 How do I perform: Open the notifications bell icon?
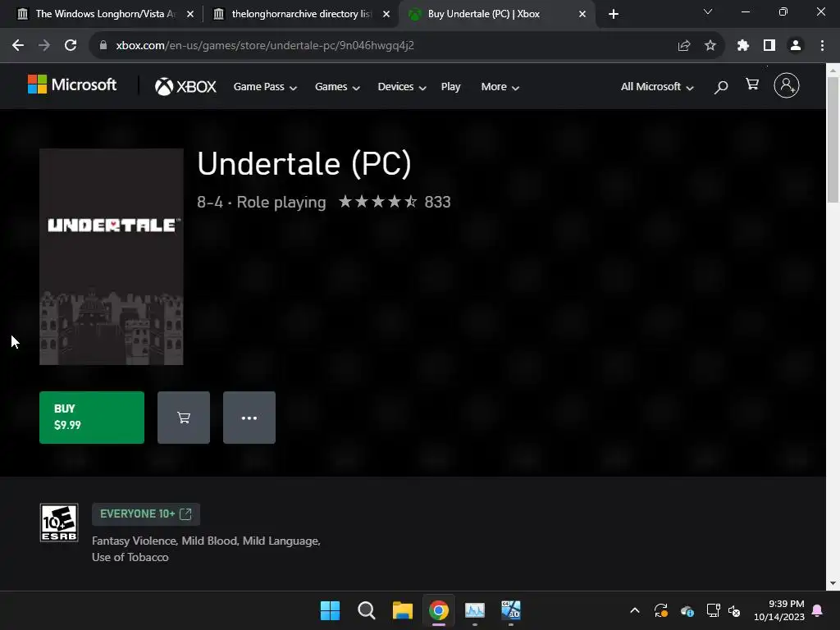pos(818,610)
